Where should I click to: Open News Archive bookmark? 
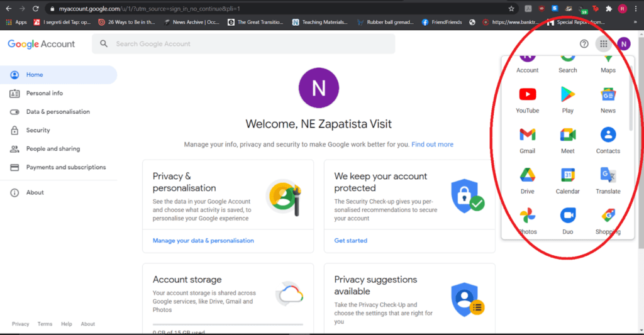pyautogui.click(x=192, y=22)
